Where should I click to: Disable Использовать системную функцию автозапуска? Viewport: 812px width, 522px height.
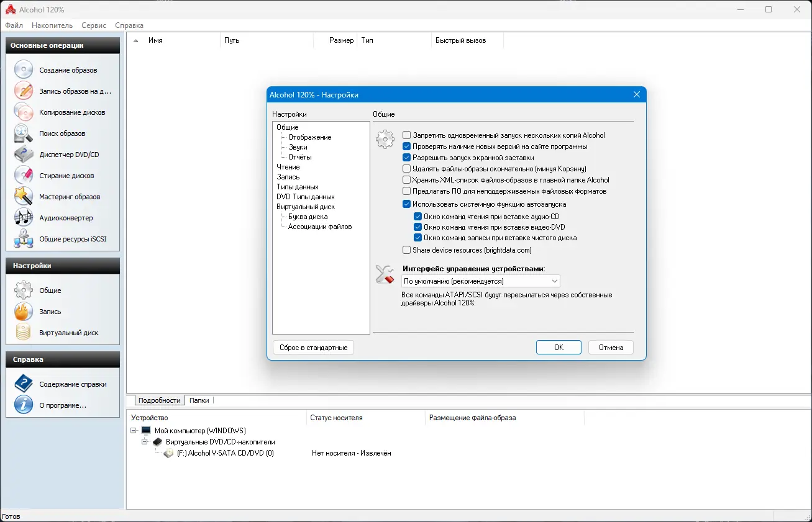click(406, 204)
